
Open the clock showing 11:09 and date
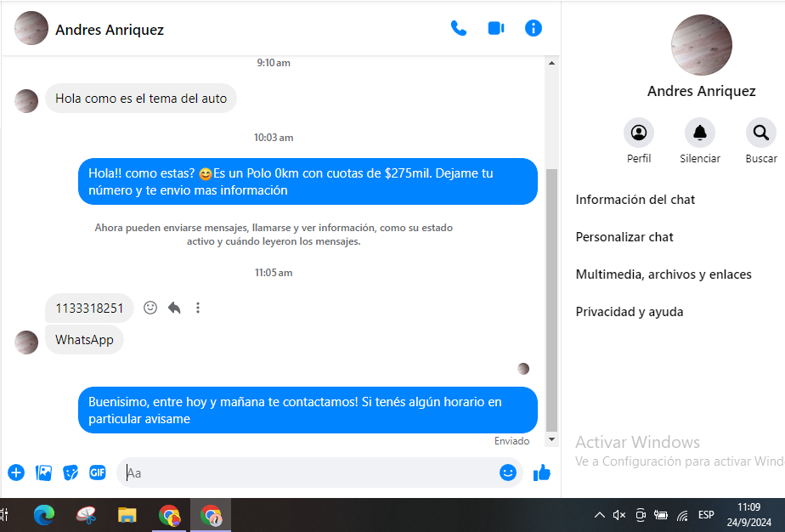coord(749,515)
